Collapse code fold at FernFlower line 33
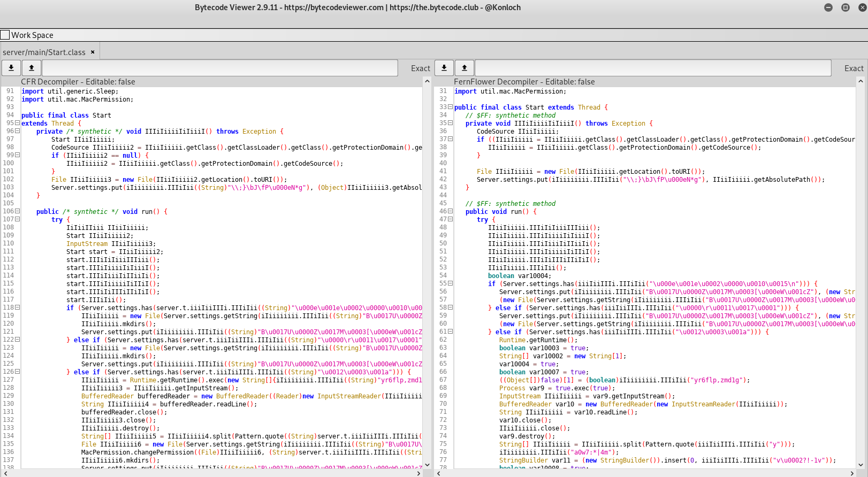This screenshot has width=868, height=477. click(450, 107)
